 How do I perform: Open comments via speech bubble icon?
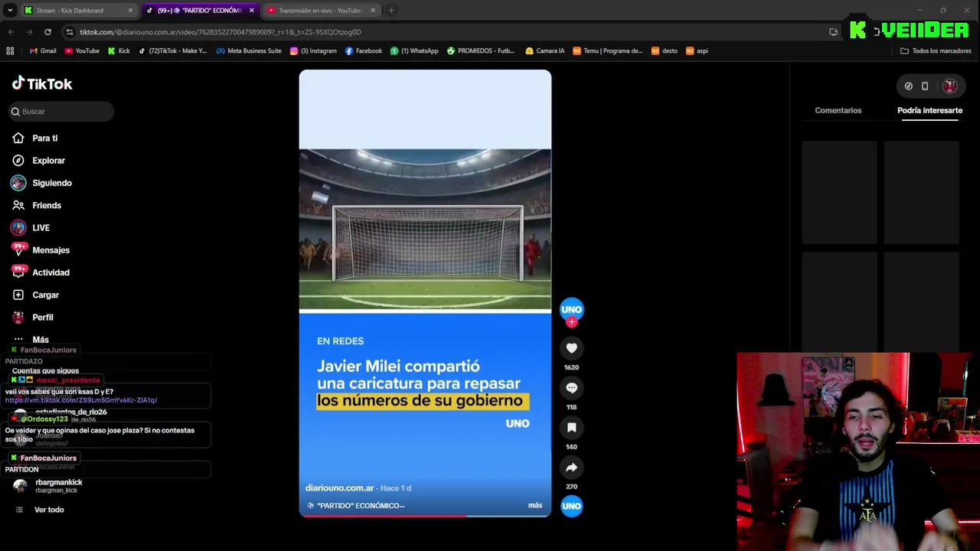pyautogui.click(x=571, y=388)
